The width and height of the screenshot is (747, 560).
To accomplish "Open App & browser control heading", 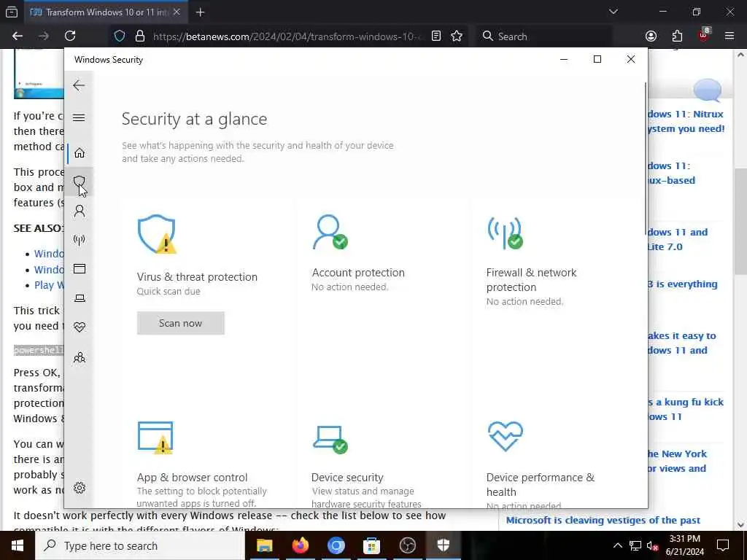I will [x=192, y=478].
